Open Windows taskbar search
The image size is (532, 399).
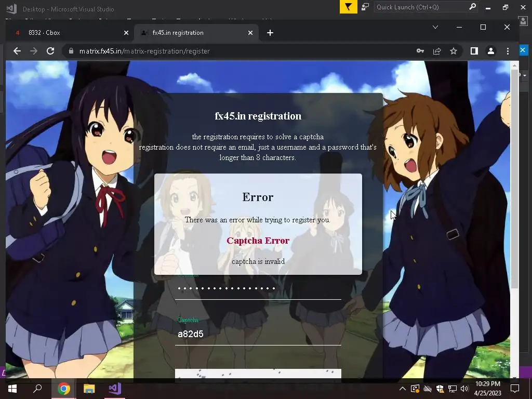point(37,389)
